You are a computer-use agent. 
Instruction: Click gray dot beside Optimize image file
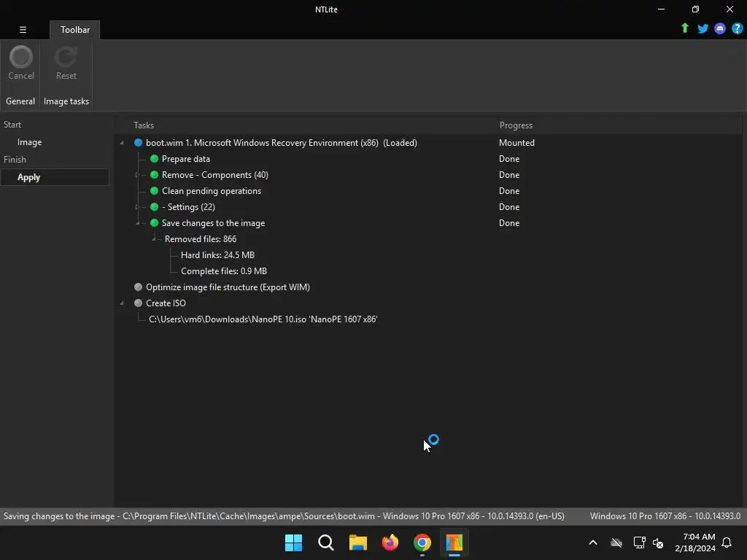pyautogui.click(x=138, y=287)
